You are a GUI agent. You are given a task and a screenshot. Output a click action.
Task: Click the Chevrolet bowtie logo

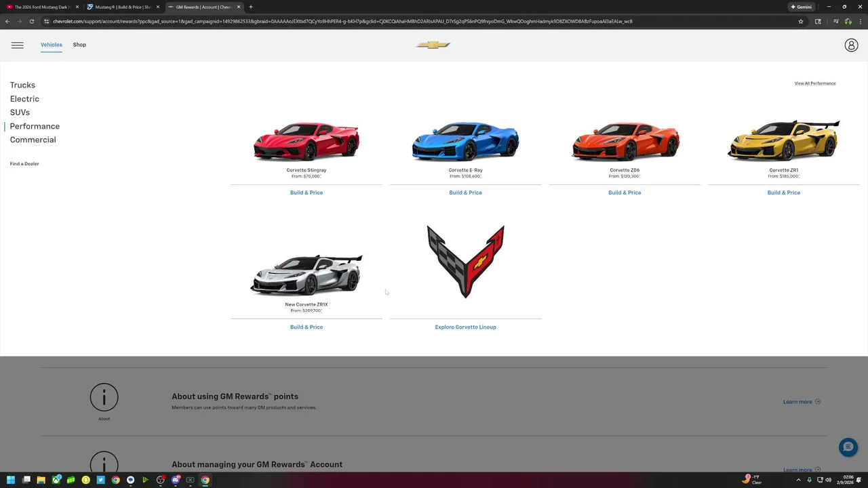pyautogui.click(x=433, y=45)
